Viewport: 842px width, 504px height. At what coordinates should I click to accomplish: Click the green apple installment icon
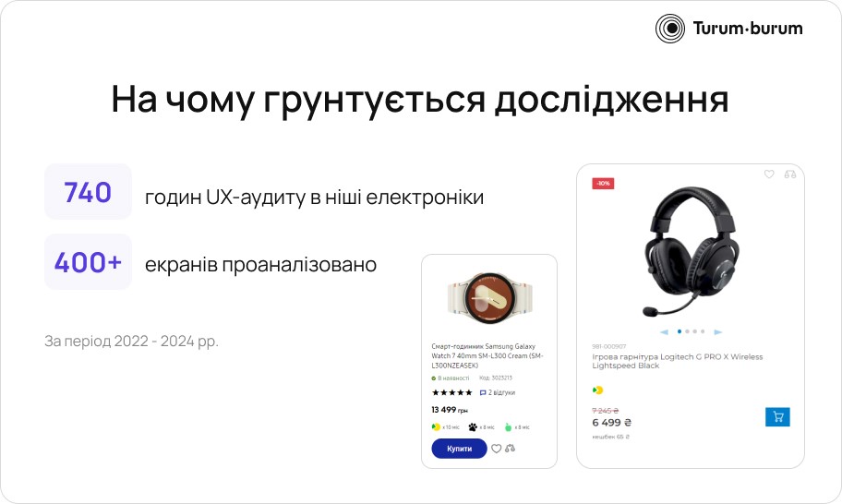click(508, 427)
